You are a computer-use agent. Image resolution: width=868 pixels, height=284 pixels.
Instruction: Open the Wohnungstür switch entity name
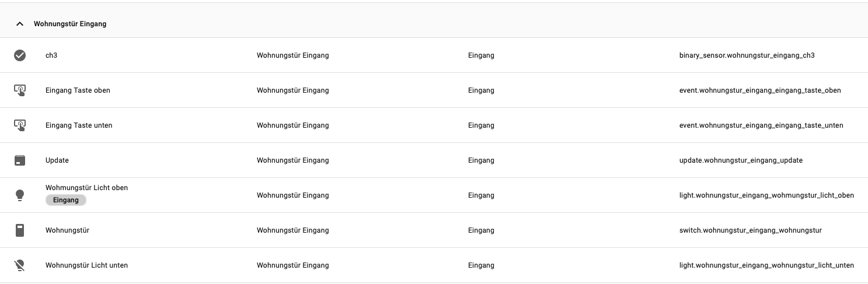[67, 230]
